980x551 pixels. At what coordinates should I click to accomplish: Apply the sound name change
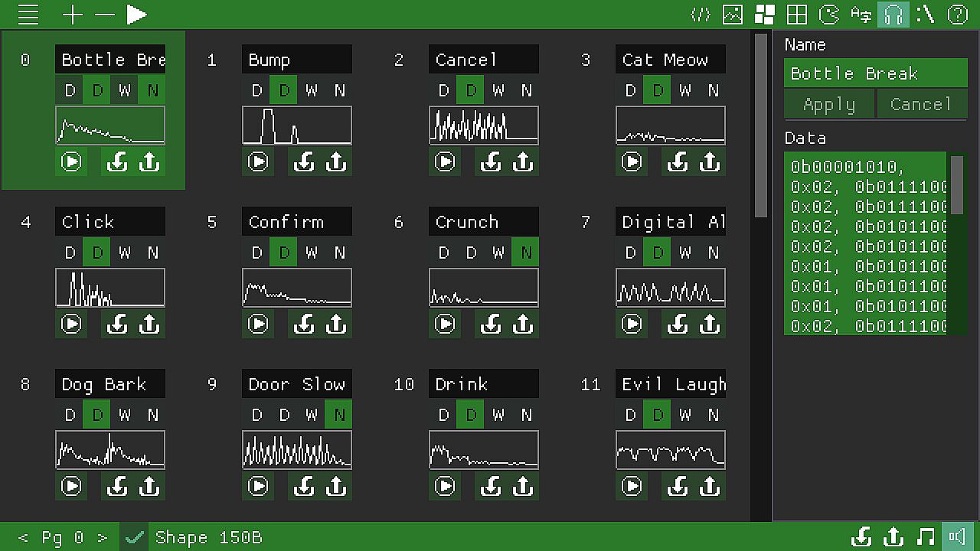[x=829, y=104]
